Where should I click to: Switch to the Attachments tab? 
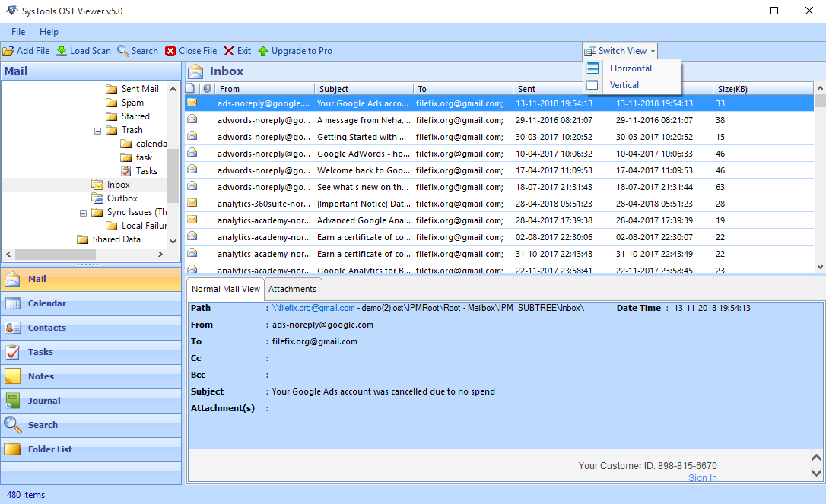pyautogui.click(x=292, y=289)
